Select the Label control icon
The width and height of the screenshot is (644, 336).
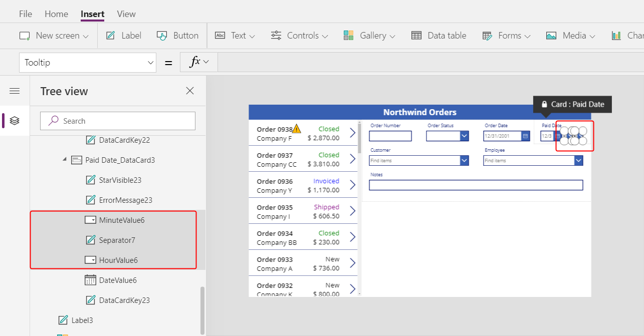(110, 35)
